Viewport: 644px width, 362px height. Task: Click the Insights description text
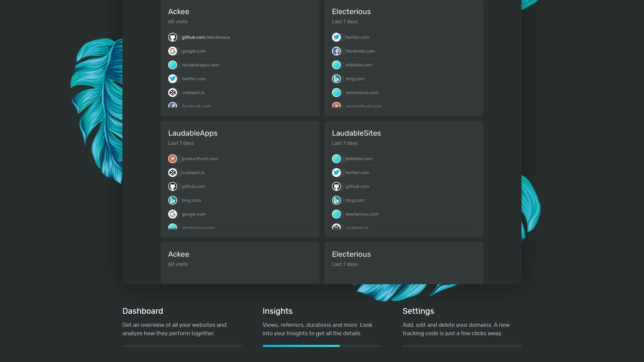click(317, 329)
